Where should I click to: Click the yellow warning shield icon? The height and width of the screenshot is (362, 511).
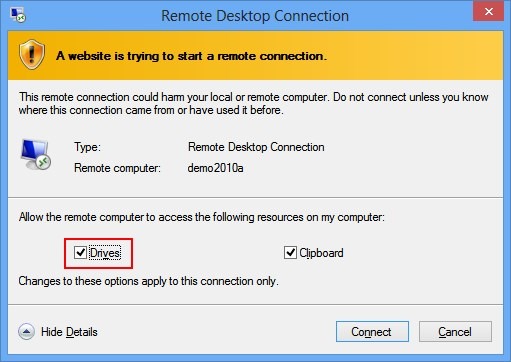[x=32, y=54]
